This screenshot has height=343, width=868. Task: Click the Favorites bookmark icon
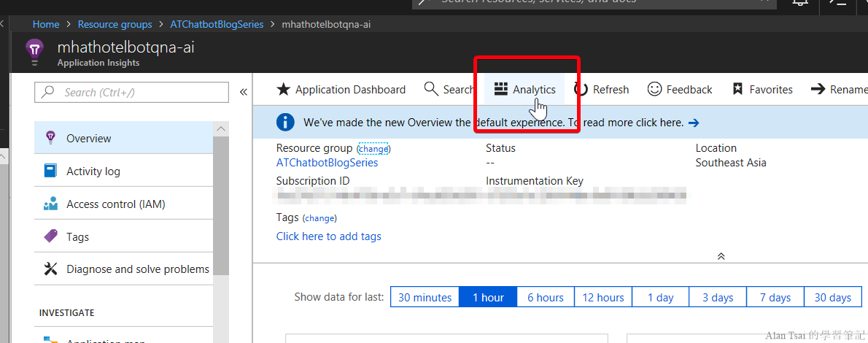point(737,89)
